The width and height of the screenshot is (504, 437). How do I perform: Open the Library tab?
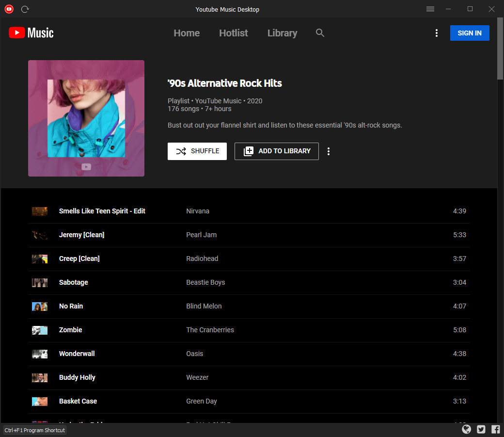[x=282, y=33]
